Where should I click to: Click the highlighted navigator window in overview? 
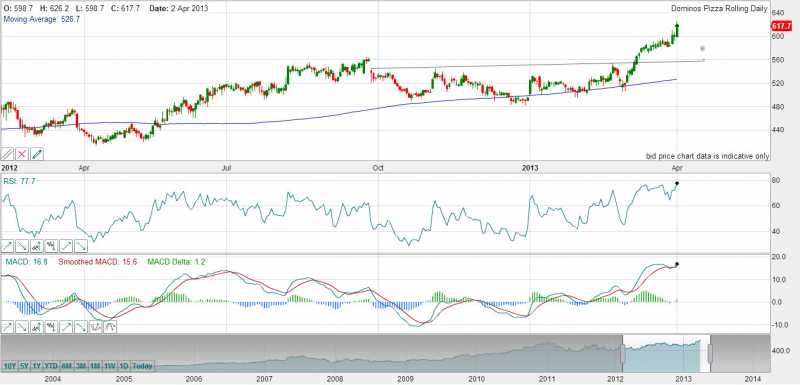coord(666,353)
